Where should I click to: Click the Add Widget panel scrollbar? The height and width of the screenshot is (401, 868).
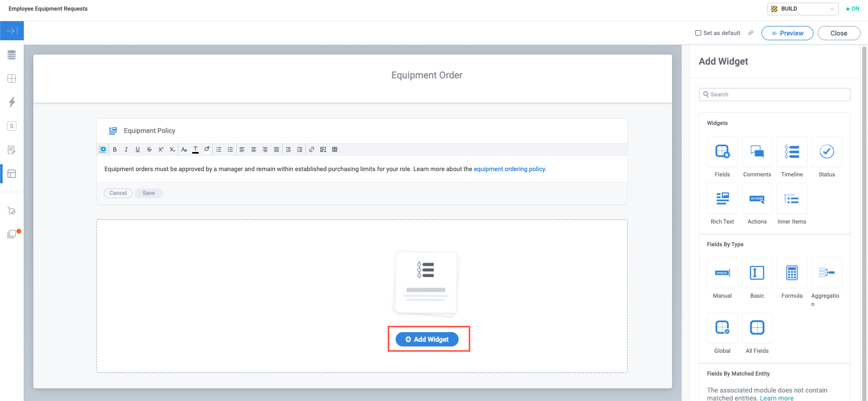coord(864,222)
